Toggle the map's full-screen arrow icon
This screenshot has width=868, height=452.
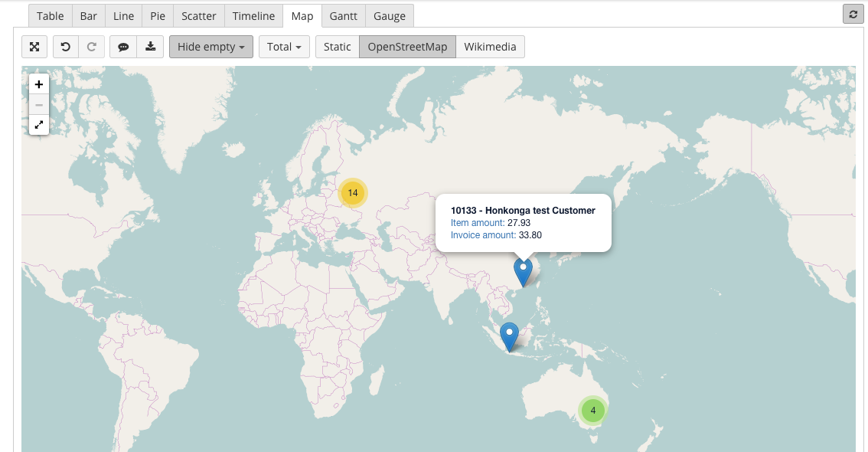click(x=39, y=124)
